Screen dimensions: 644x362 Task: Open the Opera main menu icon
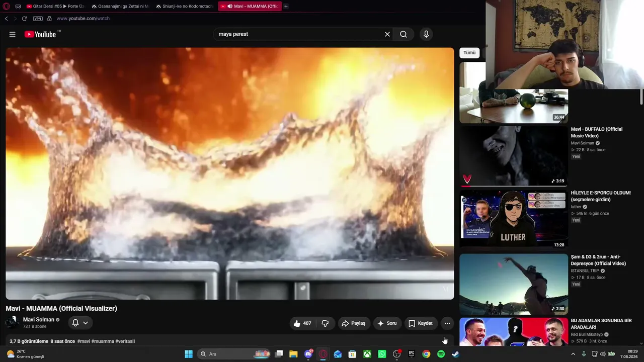6,6
